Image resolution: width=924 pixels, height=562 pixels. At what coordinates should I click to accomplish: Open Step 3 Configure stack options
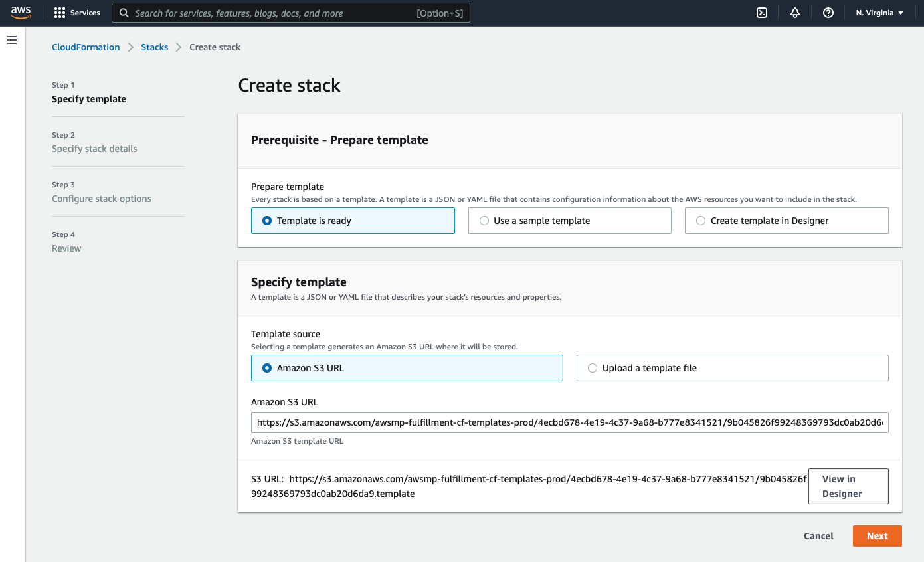[101, 198]
